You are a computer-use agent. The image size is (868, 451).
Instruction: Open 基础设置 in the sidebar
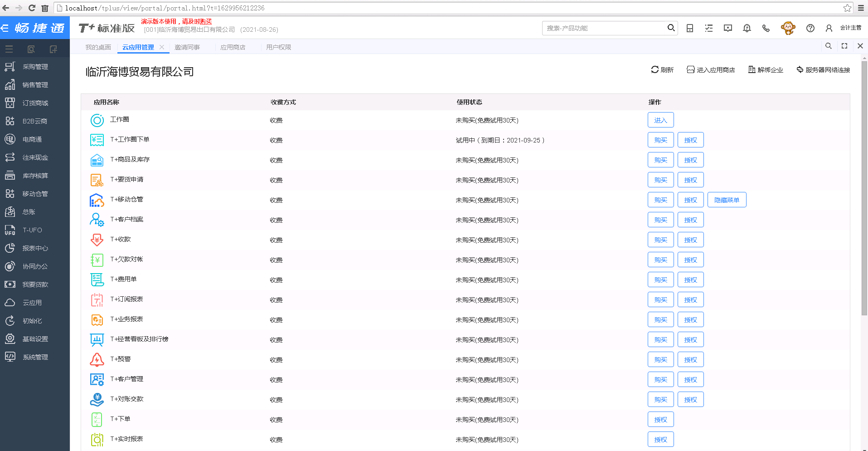coord(35,339)
